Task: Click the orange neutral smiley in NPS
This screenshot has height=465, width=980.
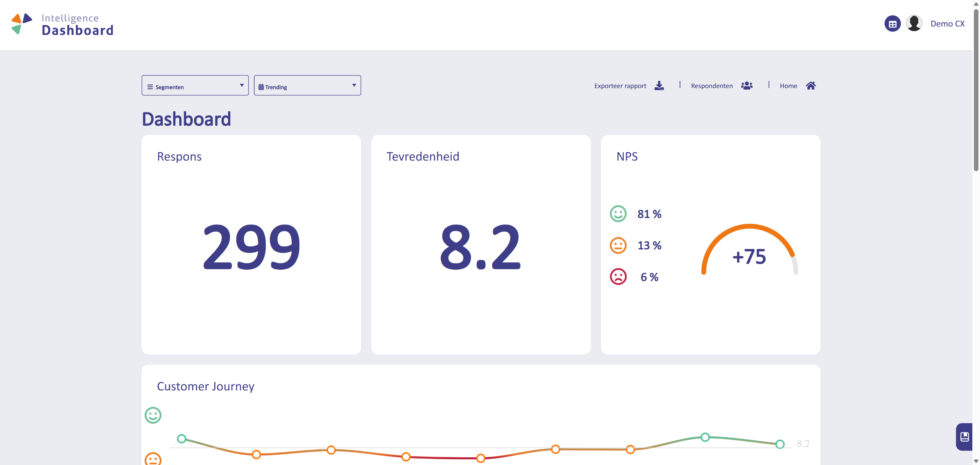Action: point(618,245)
